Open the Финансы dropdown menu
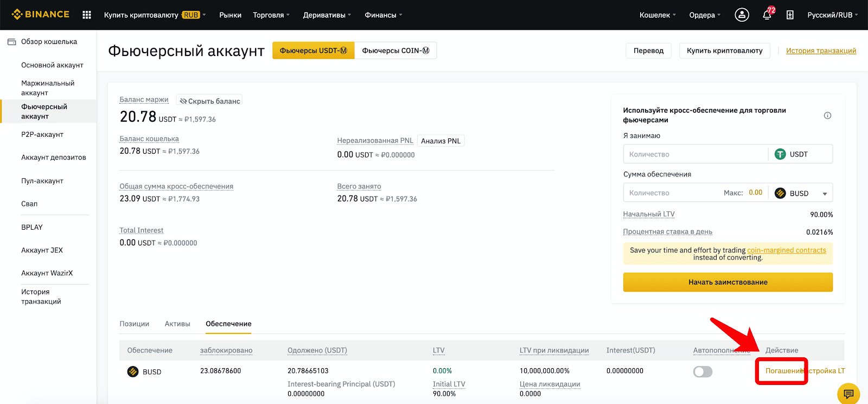 [384, 15]
